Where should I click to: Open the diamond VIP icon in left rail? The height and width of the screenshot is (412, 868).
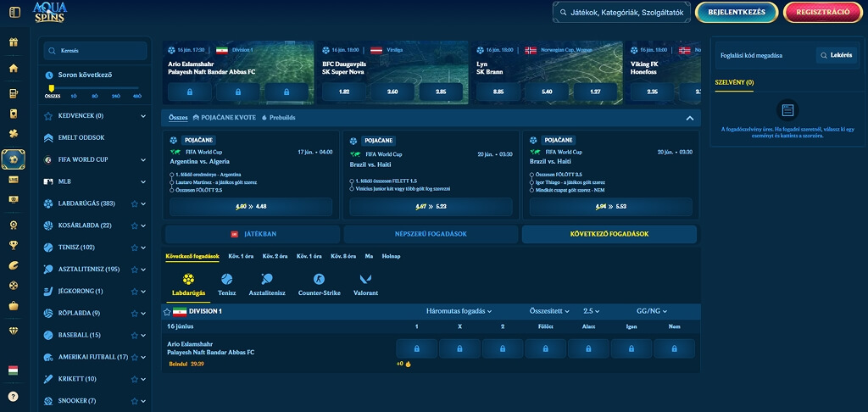coord(14,331)
